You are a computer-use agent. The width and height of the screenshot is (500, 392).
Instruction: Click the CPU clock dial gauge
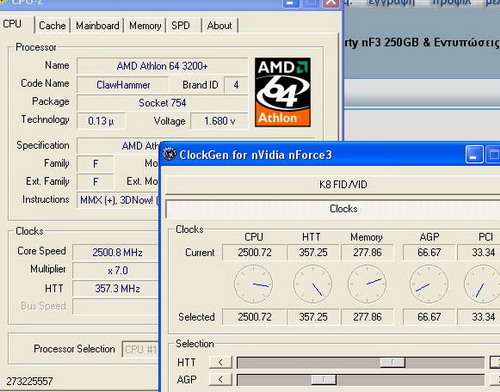click(253, 284)
